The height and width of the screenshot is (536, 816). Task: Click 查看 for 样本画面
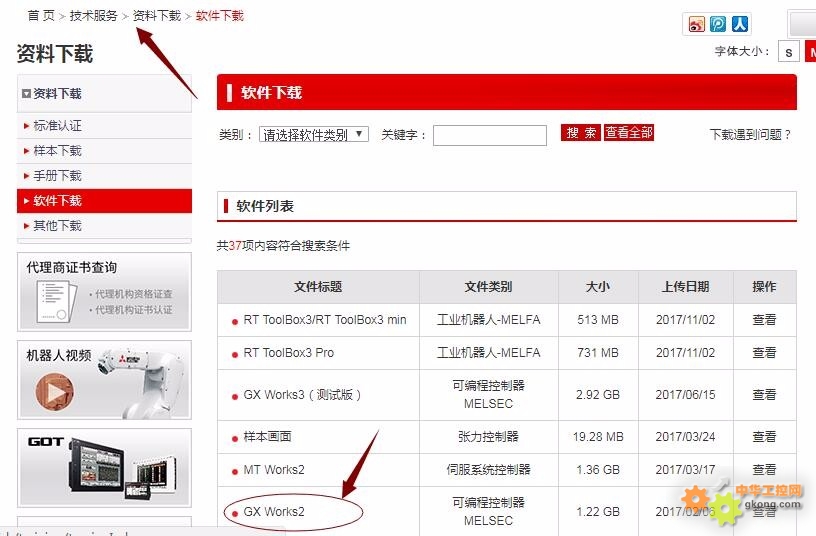pyautogui.click(x=764, y=437)
